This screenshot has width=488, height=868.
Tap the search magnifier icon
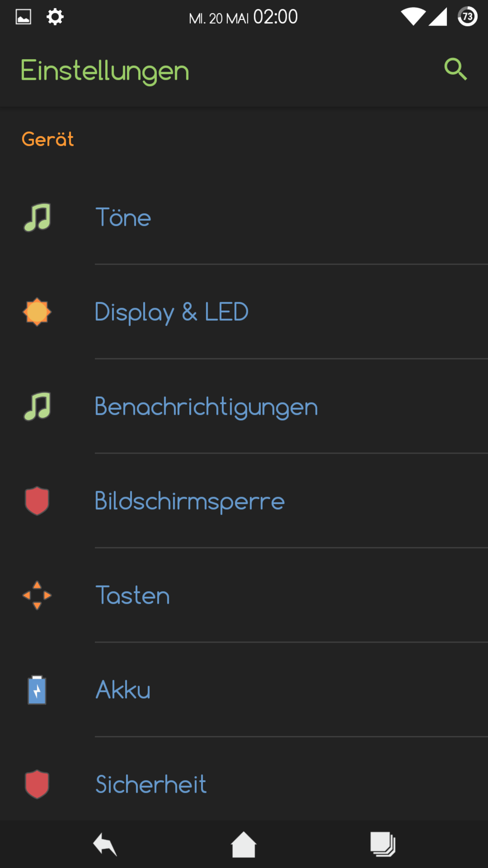[x=455, y=69]
